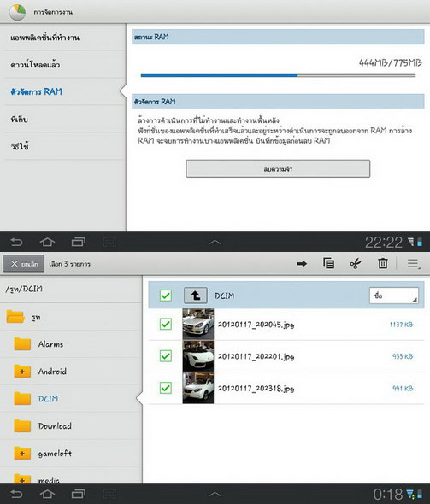Expand the Android folder in tree
The image size is (430, 504).
point(22,372)
